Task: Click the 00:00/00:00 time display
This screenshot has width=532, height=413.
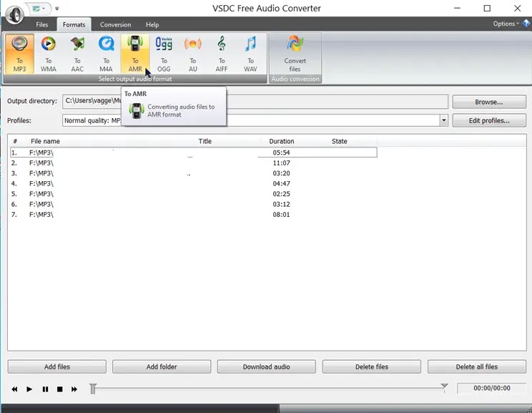Action: (x=492, y=388)
